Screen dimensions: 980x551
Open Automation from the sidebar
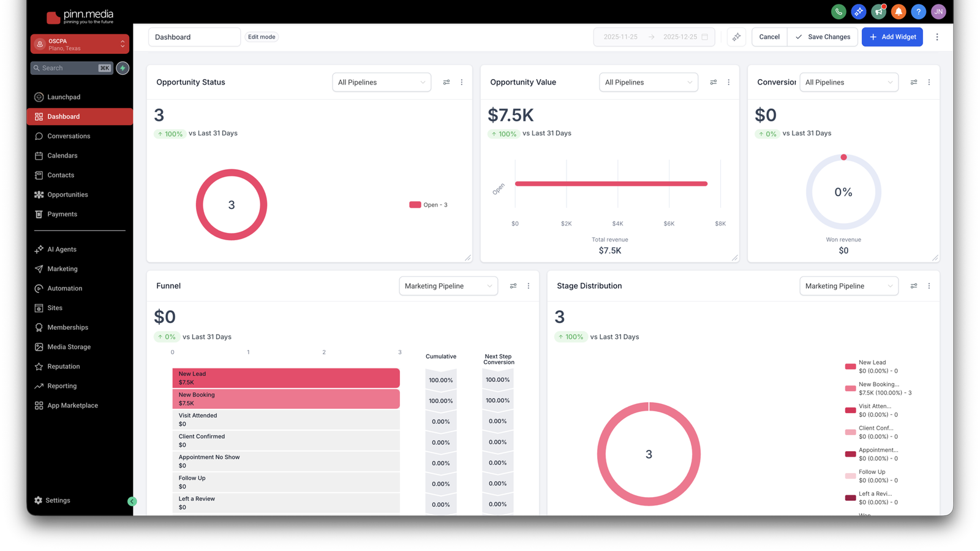[x=64, y=289]
